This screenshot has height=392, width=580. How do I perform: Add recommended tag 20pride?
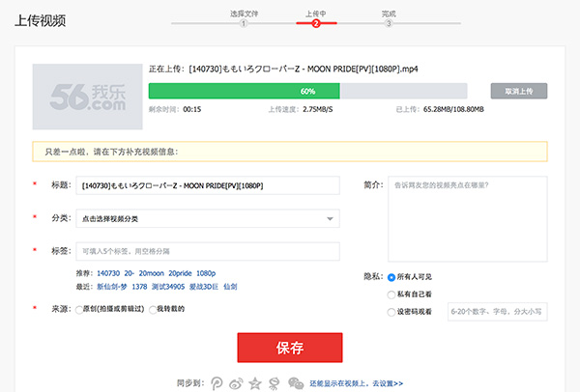click(x=180, y=273)
